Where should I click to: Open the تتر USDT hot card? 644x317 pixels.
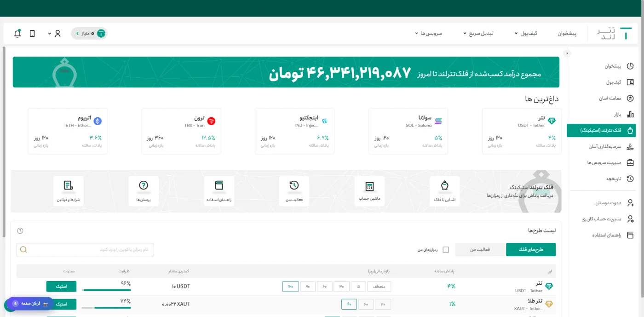[x=522, y=131]
